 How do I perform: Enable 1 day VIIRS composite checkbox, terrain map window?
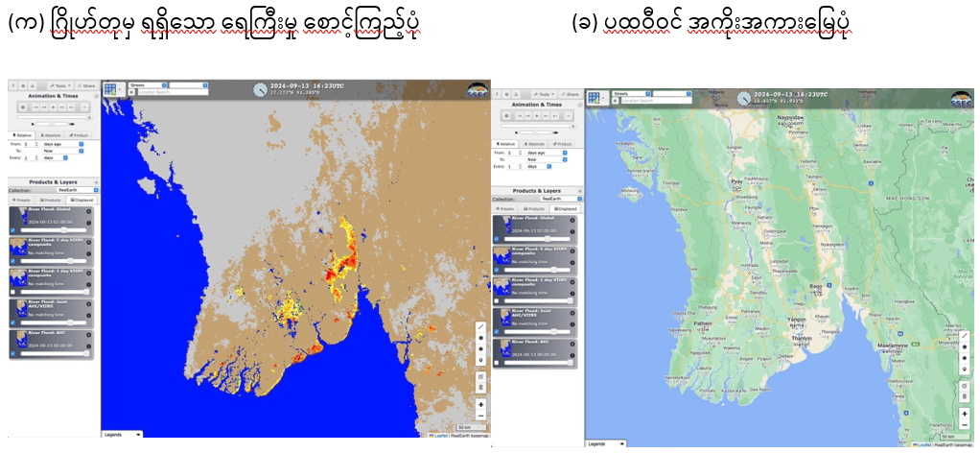pos(497,301)
